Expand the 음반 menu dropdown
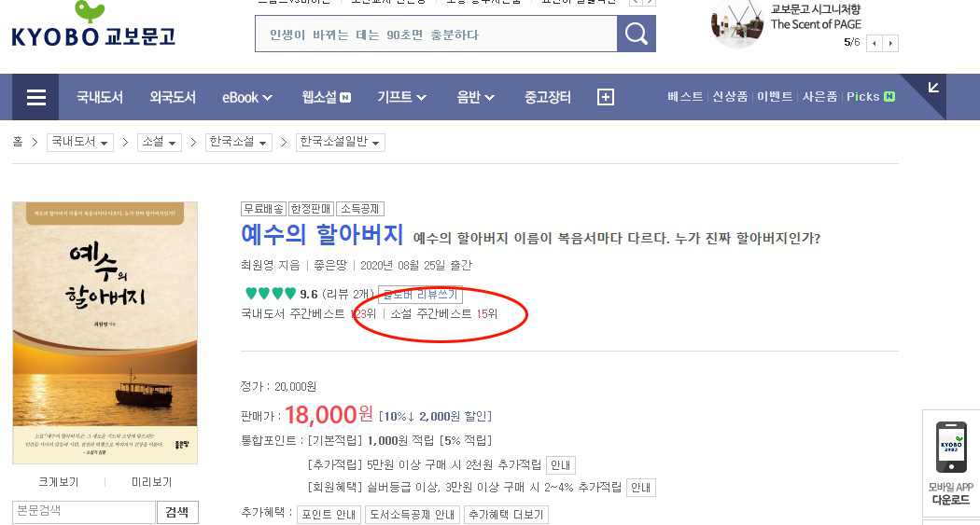 pos(476,97)
